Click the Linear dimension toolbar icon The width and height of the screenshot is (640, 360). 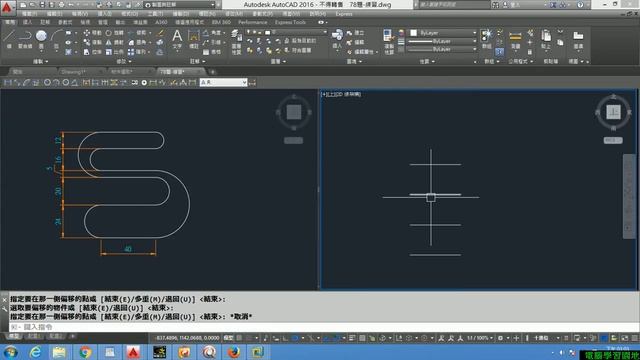pos(8,82)
